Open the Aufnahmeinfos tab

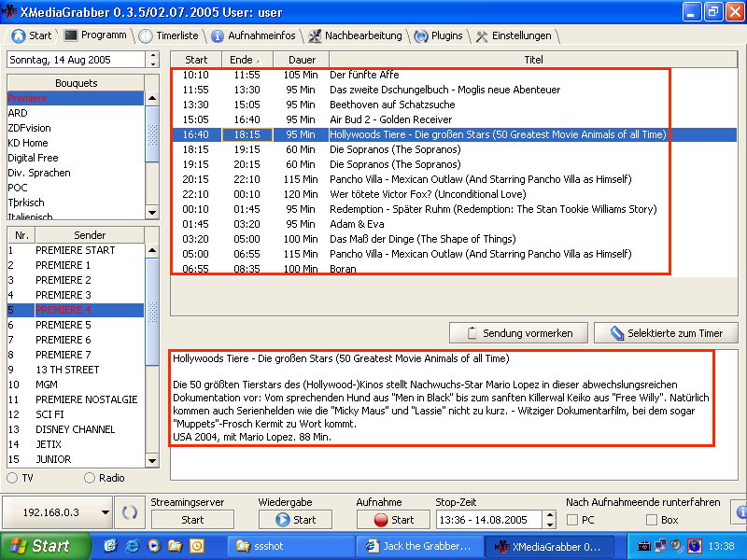253,35
